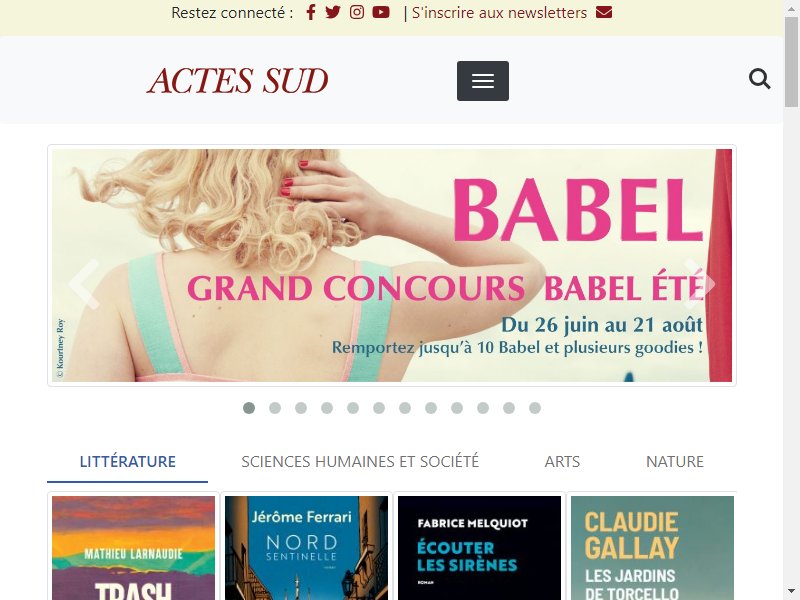Screen dimensions: 800x600
Task: Open the Instagram social icon
Action: [x=357, y=12]
